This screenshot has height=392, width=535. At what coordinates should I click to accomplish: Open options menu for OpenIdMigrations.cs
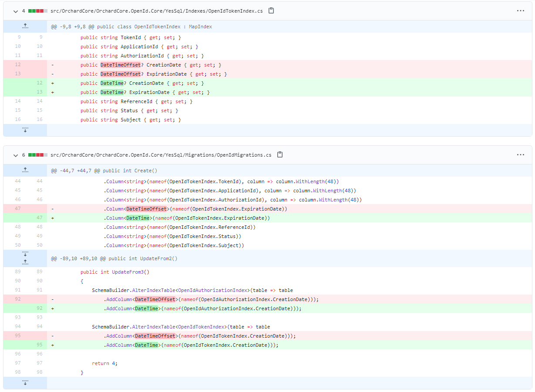[x=520, y=154]
